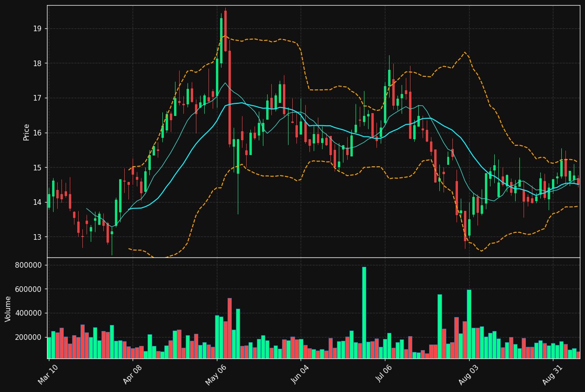Image resolution: width=585 pixels, height=392 pixels.
Task: Select the "Aug 03" date label
Action: coord(469,374)
